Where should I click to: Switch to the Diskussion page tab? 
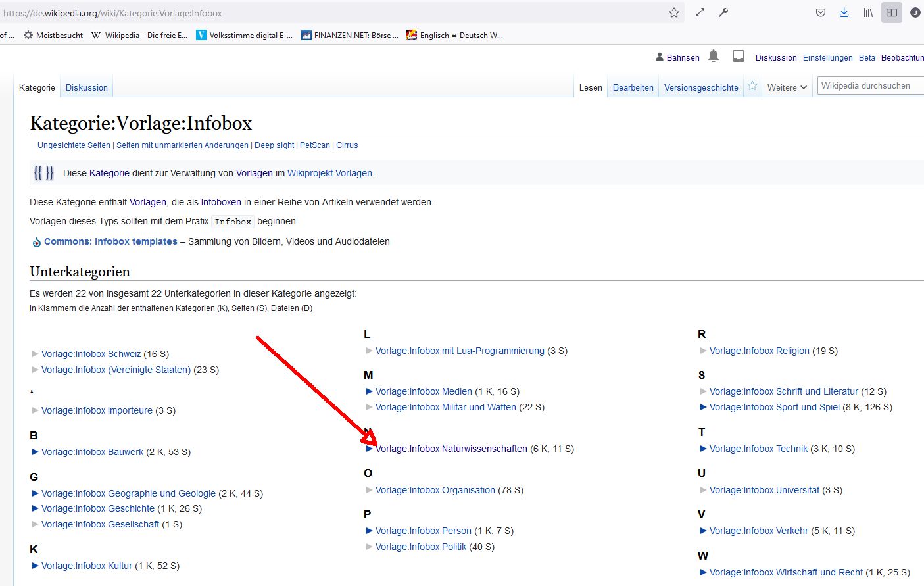point(87,87)
